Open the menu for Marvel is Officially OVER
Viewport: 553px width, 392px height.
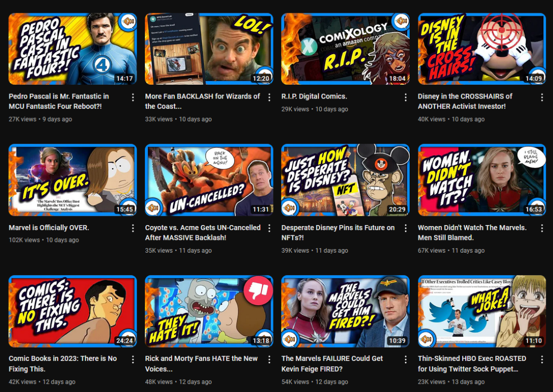point(133,228)
